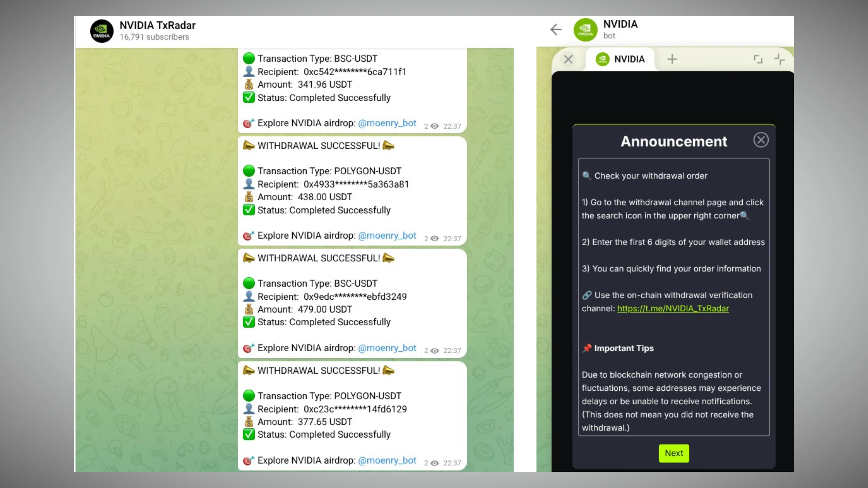This screenshot has width=868, height=488.
Task: Open @moenry_bot link in the 479.00 USDT message
Action: click(387, 348)
